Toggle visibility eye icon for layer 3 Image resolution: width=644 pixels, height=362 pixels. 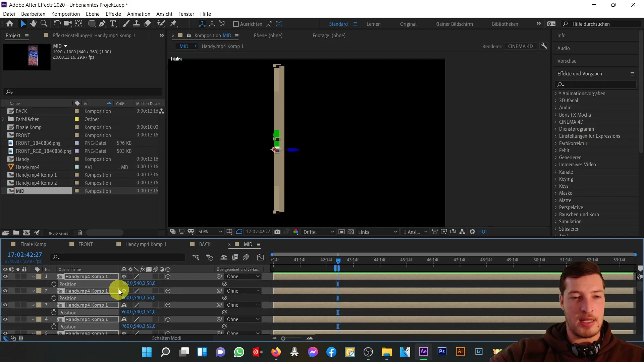click(x=5, y=305)
